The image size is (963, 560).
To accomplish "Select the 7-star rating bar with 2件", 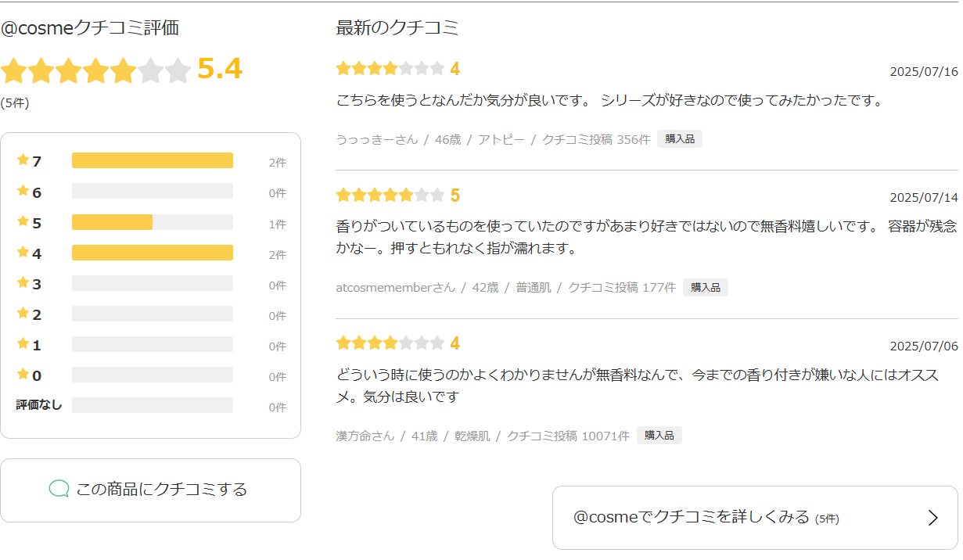I will click(152, 161).
